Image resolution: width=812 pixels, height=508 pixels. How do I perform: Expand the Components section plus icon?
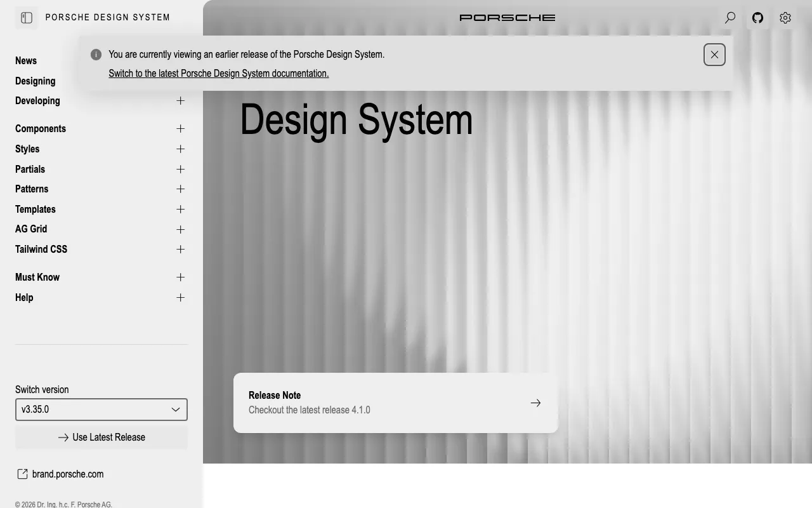(180, 129)
